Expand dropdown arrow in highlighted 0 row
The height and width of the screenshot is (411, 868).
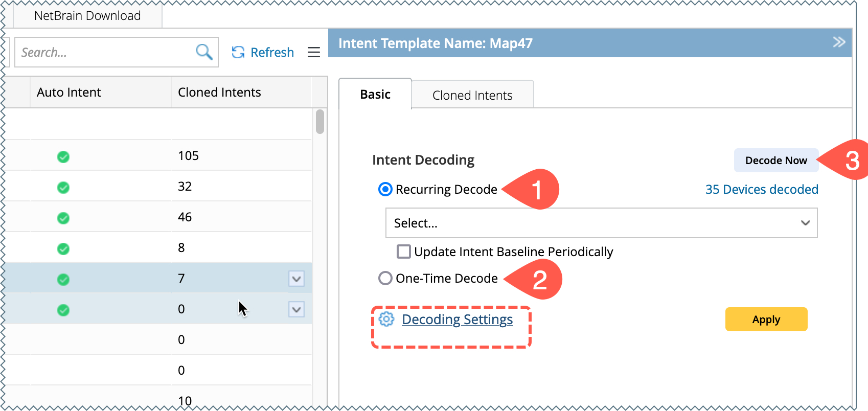point(296,309)
